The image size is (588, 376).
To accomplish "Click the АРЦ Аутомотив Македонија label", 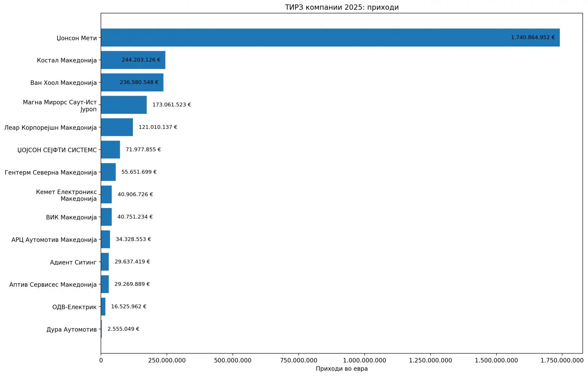I will (54, 240).
